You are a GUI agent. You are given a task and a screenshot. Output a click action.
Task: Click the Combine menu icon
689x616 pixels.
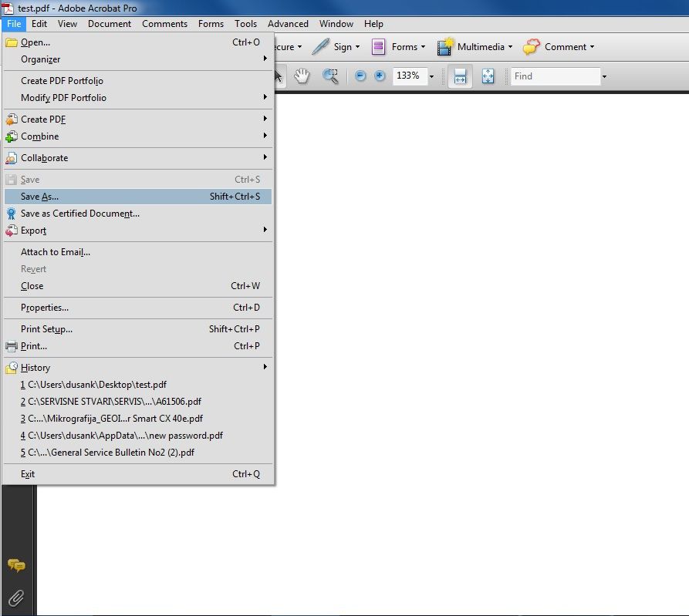click(x=12, y=136)
